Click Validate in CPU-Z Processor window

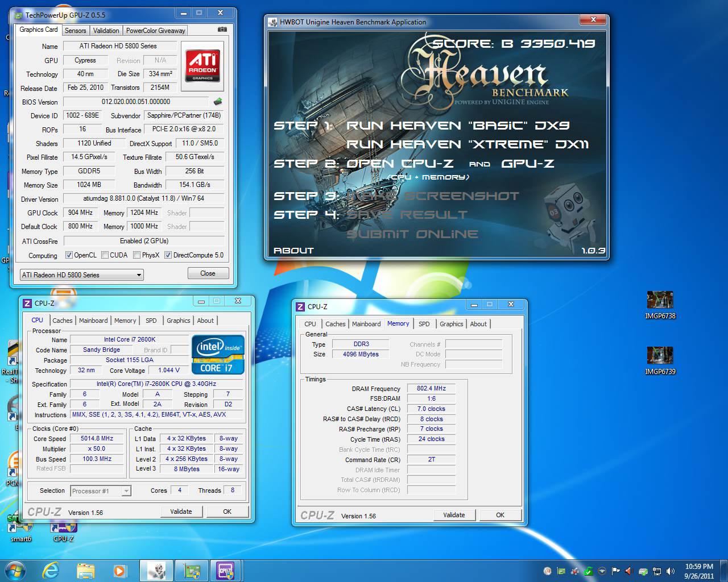tap(181, 512)
